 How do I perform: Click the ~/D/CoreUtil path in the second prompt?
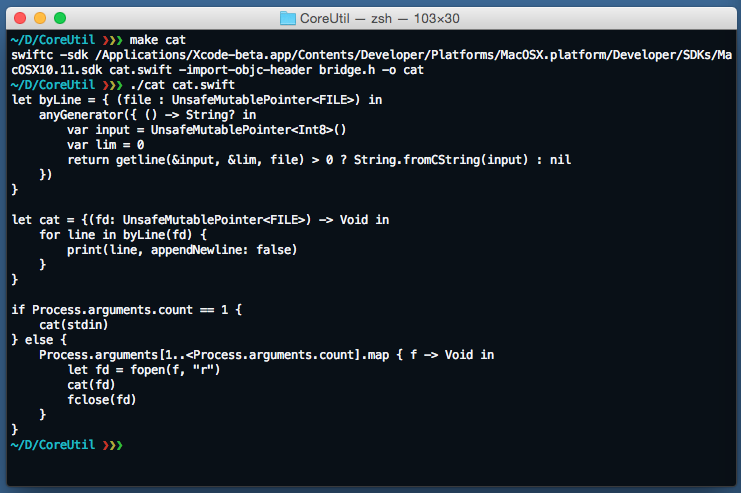(52, 85)
